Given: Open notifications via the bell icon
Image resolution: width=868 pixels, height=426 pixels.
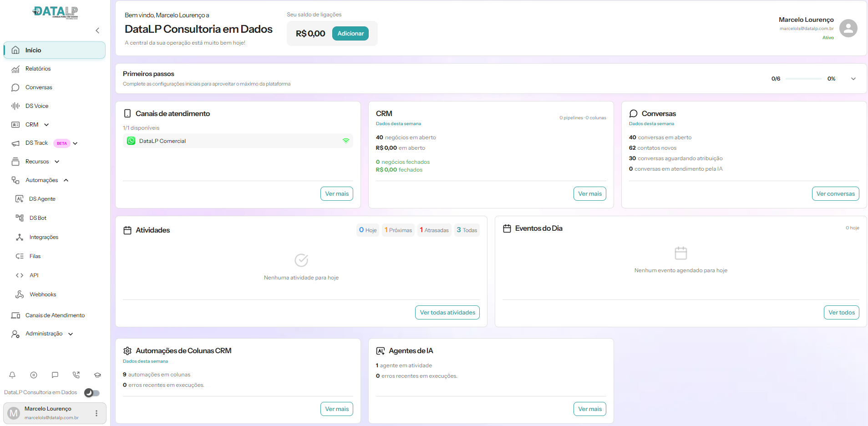Looking at the screenshot, I should (12, 375).
